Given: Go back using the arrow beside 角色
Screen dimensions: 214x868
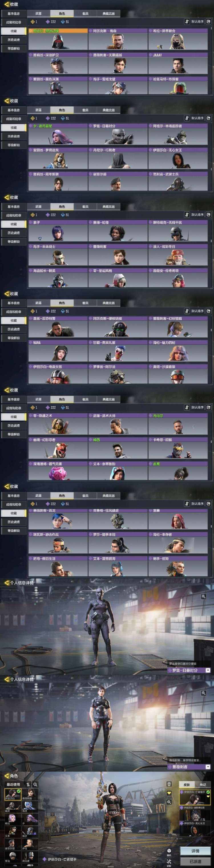Looking at the screenshot, I should click(x=6, y=776).
